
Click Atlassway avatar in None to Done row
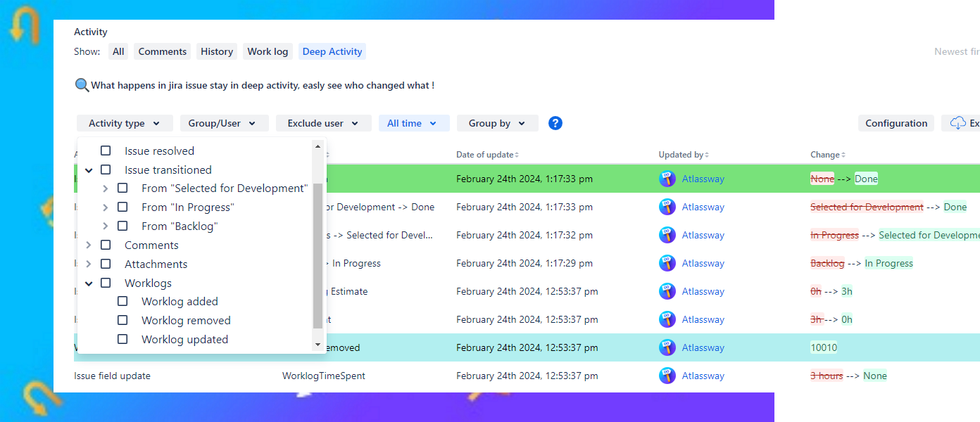667,179
